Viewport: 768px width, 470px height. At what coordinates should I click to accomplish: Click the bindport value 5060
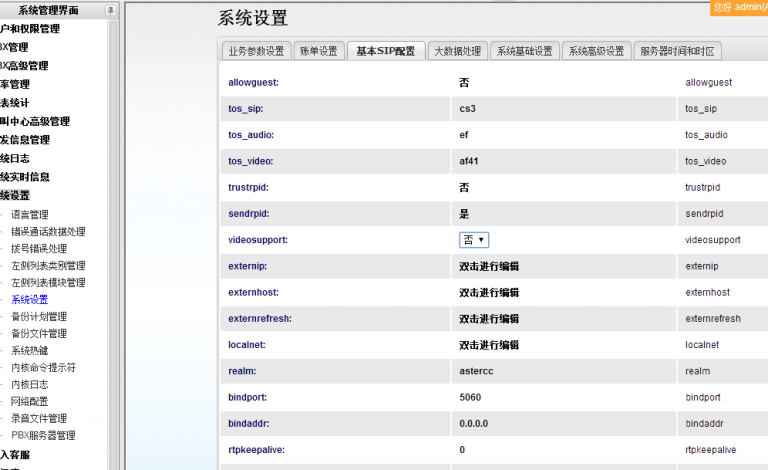coord(470,397)
